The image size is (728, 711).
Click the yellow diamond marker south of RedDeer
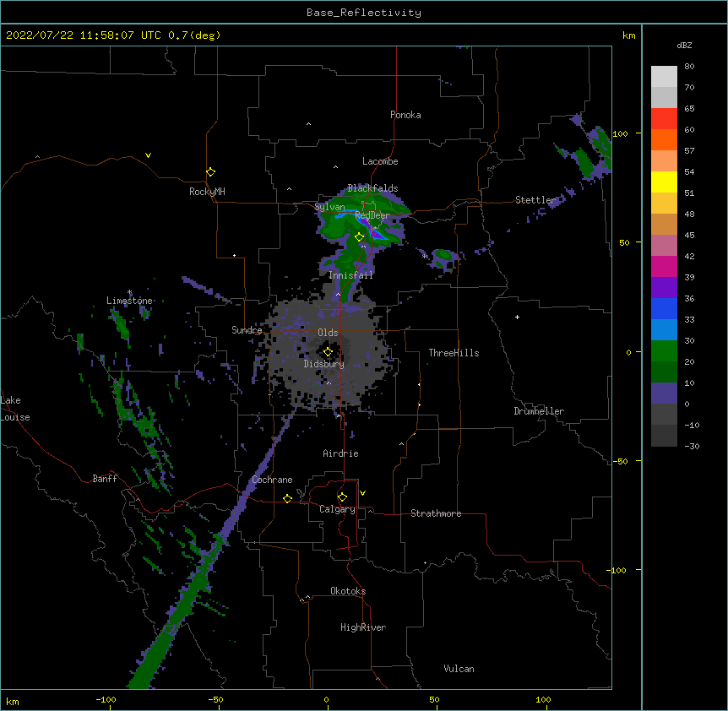coord(359,237)
